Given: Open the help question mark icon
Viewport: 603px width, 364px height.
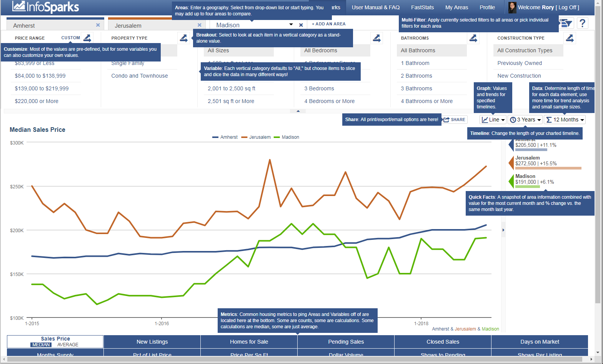Looking at the screenshot, I should (583, 23).
